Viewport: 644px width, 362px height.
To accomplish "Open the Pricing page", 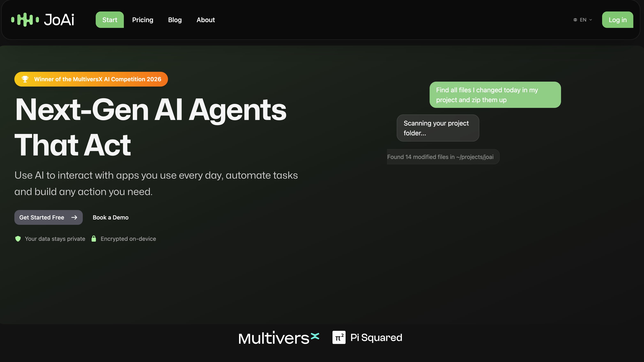I will coord(143,20).
